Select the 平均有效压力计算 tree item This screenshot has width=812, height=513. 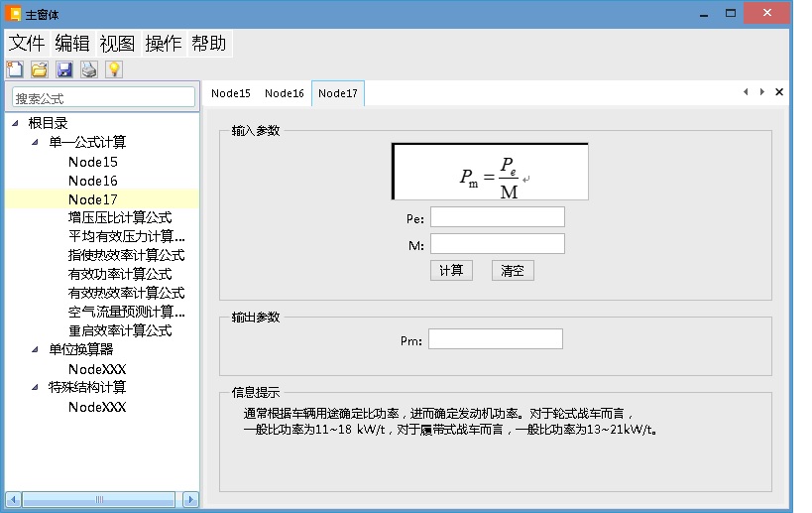[127, 237]
